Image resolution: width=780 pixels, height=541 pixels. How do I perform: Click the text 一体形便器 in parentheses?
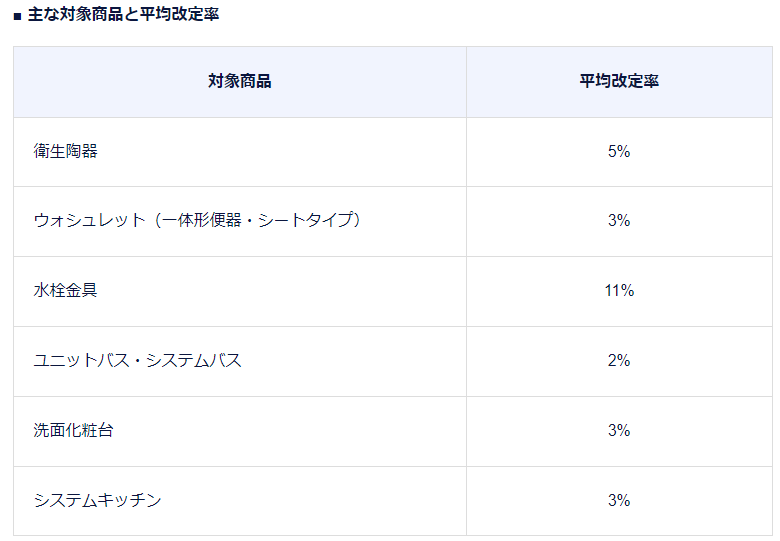[x=202, y=220]
